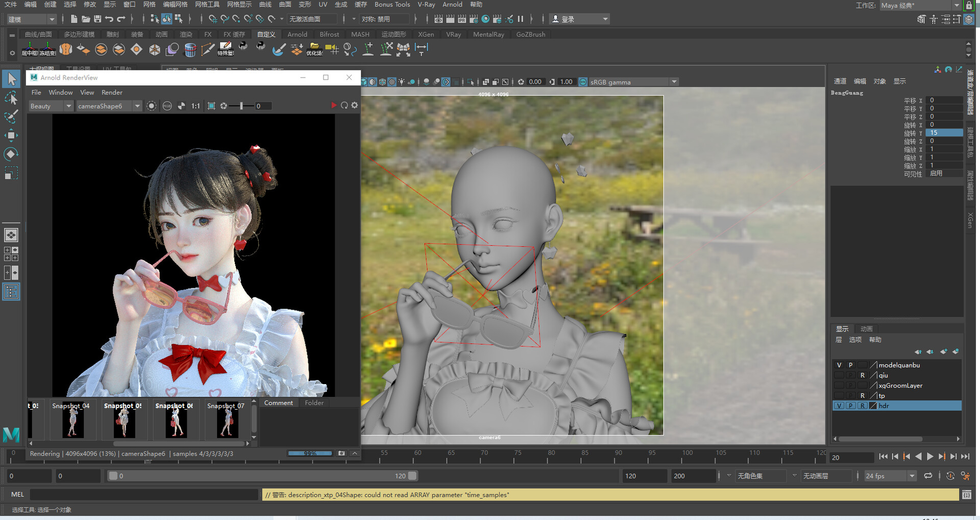Screen dimensions: 980x520
Task: Select the Rotate tool in left toolbox
Action: point(11,154)
